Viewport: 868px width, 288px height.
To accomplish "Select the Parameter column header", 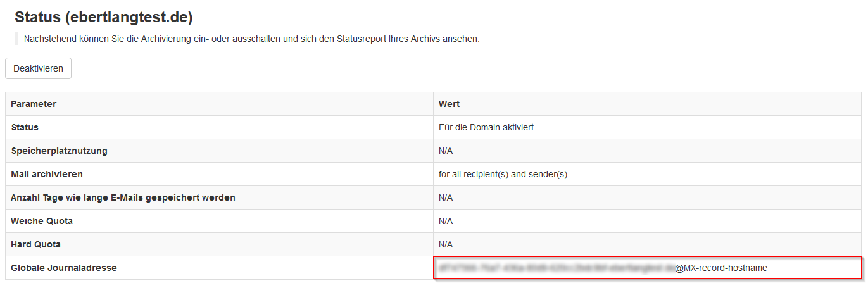I will [x=34, y=104].
